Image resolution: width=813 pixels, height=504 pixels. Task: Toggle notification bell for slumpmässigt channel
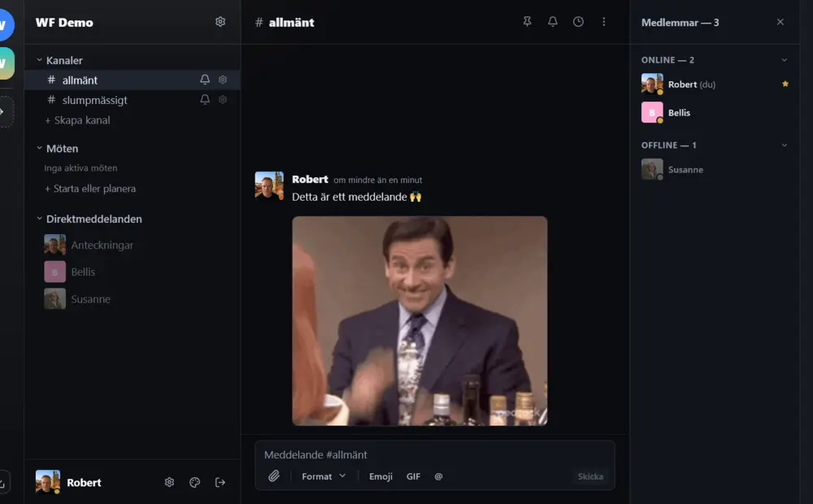tap(205, 99)
